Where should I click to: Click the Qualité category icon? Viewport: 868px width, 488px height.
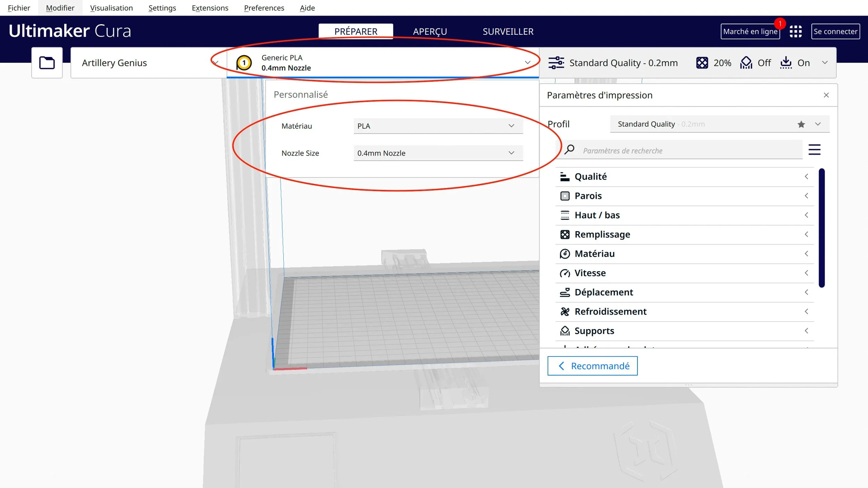click(x=565, y=177)
